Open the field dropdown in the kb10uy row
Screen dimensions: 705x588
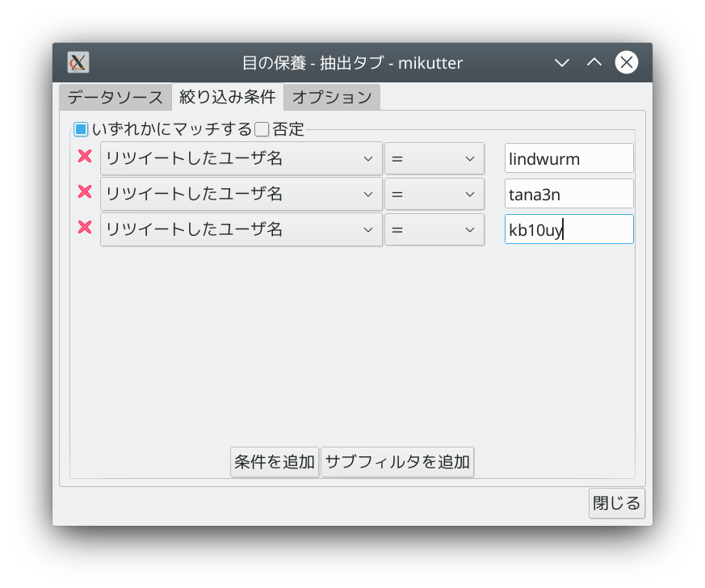click(x=241, y=229)
